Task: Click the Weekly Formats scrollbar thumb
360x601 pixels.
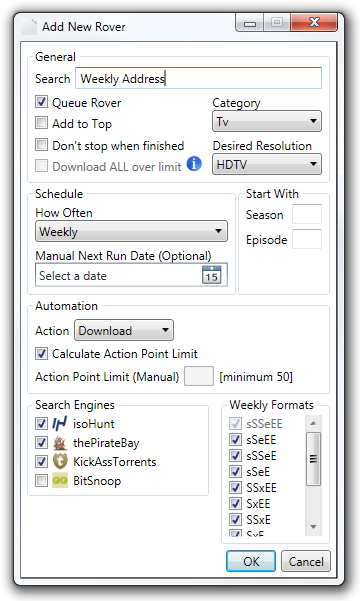Action: (x=313, y=459)
